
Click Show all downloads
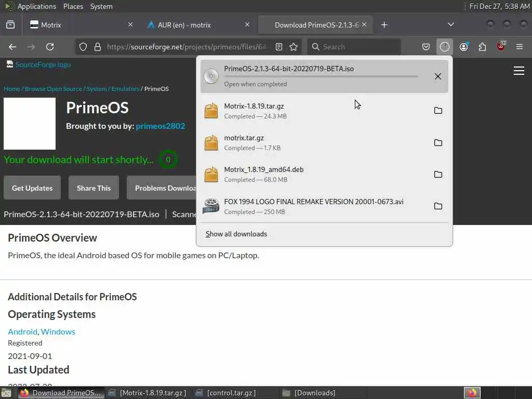point(236,234)
